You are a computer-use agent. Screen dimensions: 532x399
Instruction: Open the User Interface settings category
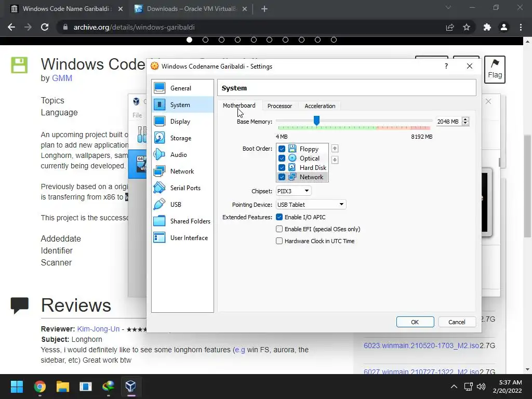182,238
